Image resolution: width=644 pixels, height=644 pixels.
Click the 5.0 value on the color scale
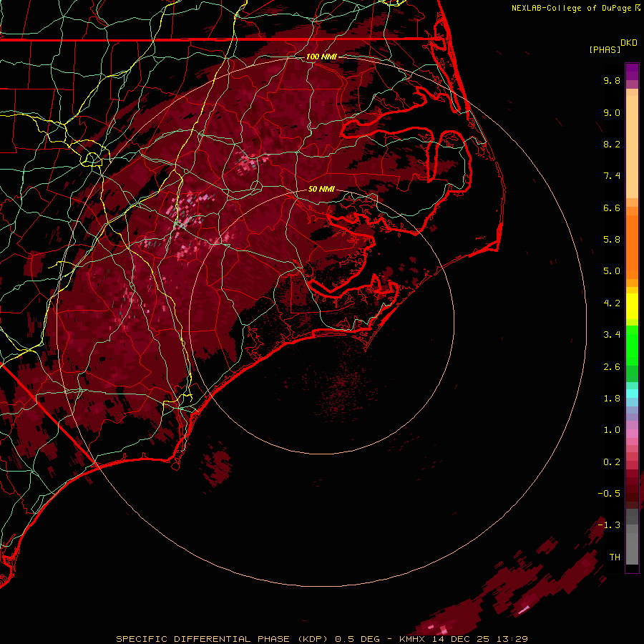[612, 271]
